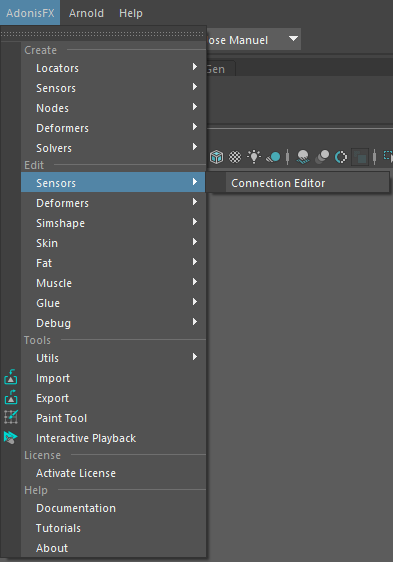Click Export menu entry
The width and height of the screenshot is (393, 562).
point(113,399)
